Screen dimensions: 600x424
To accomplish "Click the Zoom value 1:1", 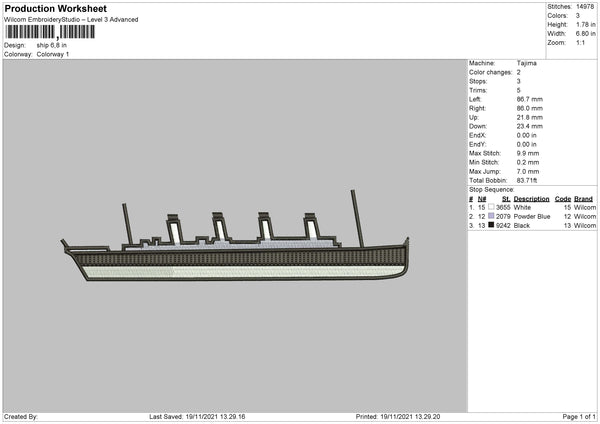I will pyautogui.click(x=580, y=42).
